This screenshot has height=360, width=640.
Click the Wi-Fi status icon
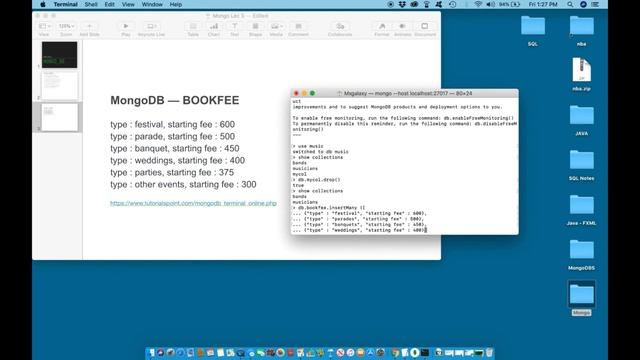(x=478, y=4)
